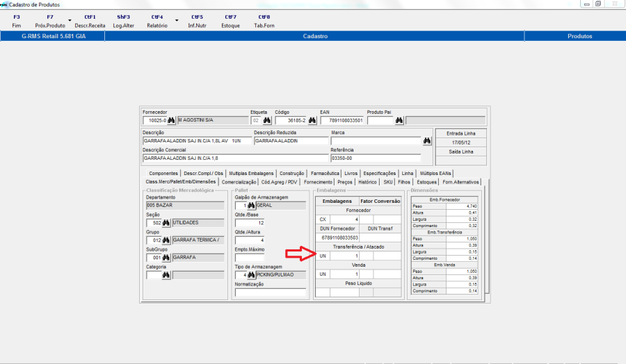This screenshot has height=364, width=626.
Task: Switch to Filhos tab
Action: pos(404,182)
